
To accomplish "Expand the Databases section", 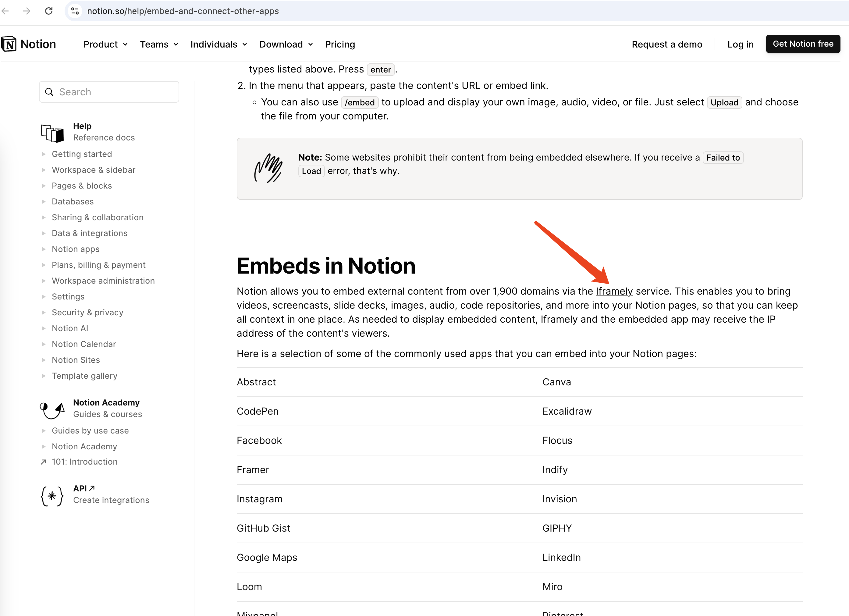I will click(x=73, y=201).
